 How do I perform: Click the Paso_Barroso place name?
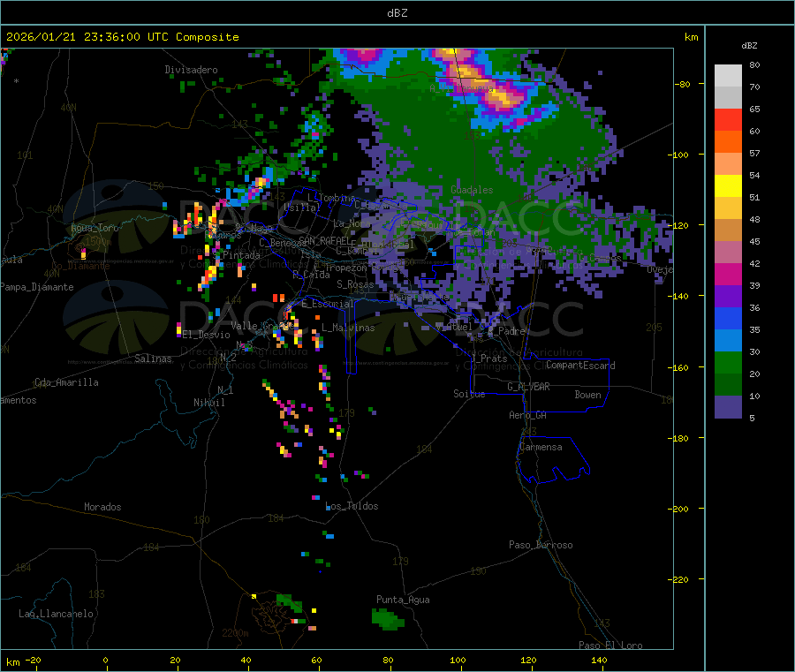pyautogui.click(x=541, y=545)
